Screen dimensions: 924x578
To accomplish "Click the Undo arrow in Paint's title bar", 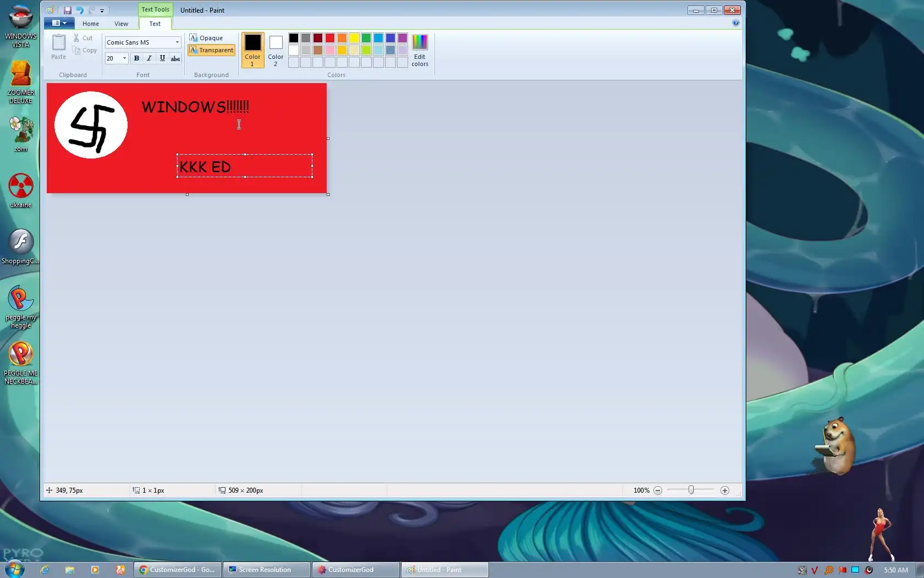I will pos(80,10).
